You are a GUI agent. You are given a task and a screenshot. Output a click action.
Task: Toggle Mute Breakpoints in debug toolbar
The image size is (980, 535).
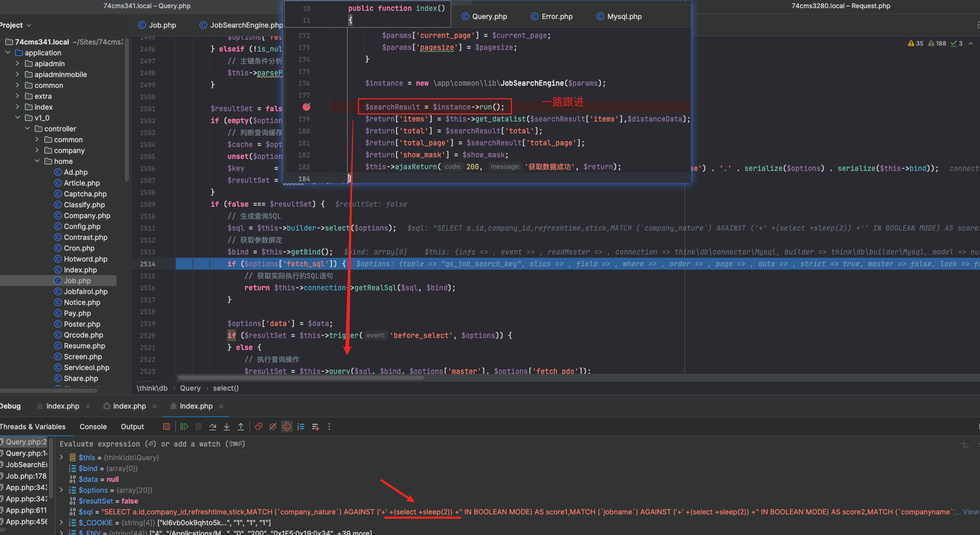tap(273, 426)
